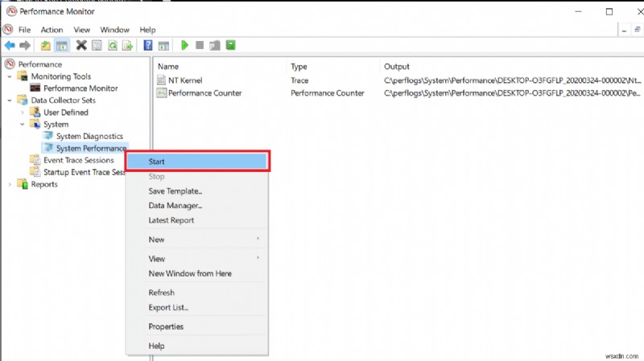Sort by the Type column header
Screen dimensions: 644x361
(299, 67)
